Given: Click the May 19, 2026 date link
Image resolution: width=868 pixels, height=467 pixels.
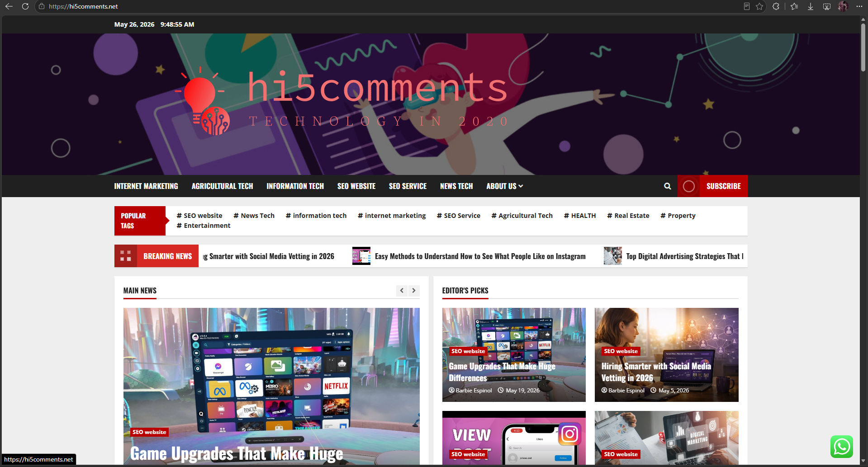Looking at the screenshot, I should (522, 391).
